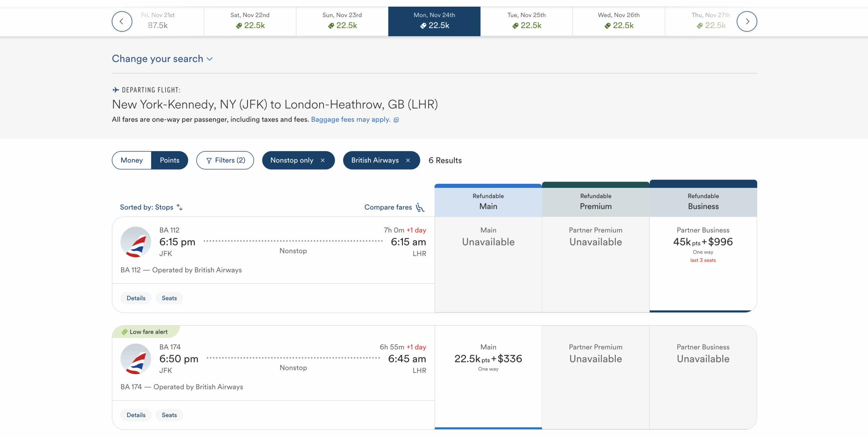Click the sort arrows beside Sorted by Stops
Image resolution: width=868 pixels, height=438 pixels.
pyautogui.click(x=179, y=207)
